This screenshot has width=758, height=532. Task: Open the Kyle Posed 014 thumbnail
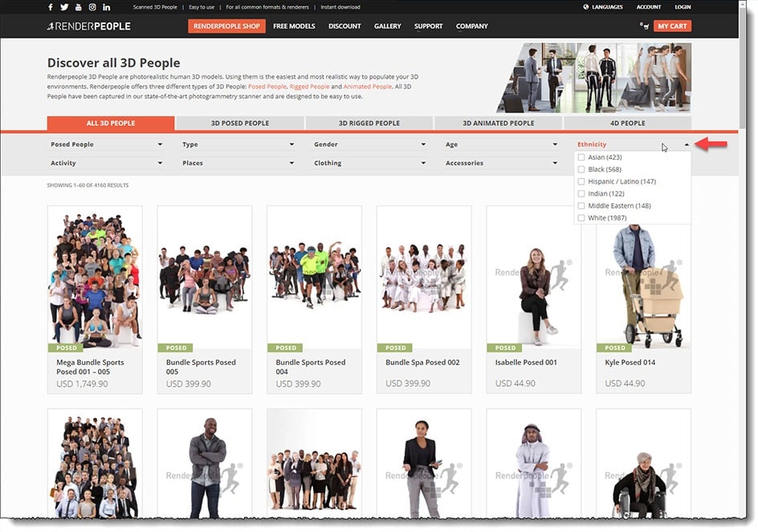click(x=643, y=285)
